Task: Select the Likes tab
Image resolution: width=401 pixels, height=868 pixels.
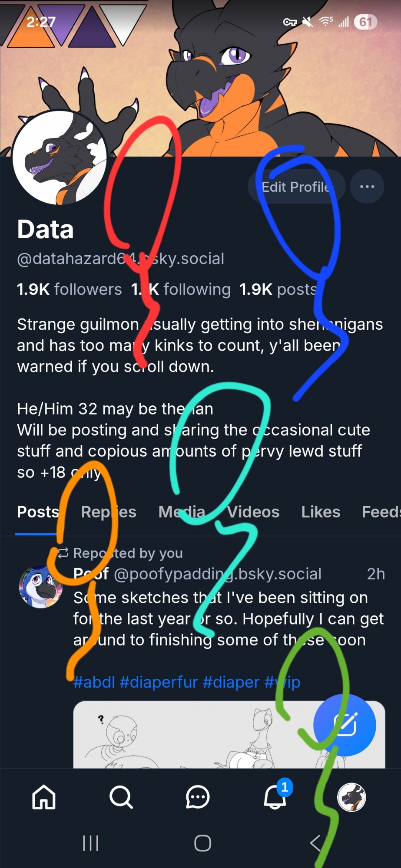Action: point(321,512)
